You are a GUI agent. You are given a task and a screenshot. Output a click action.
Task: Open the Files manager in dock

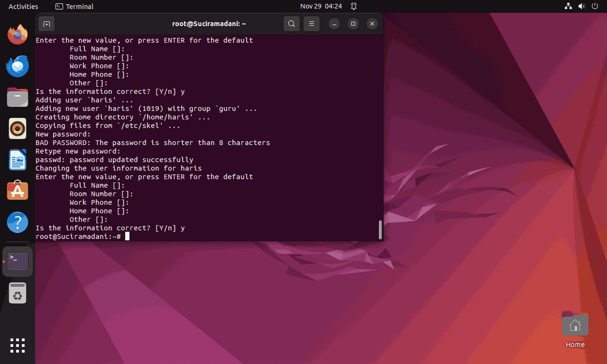point(18,97)
